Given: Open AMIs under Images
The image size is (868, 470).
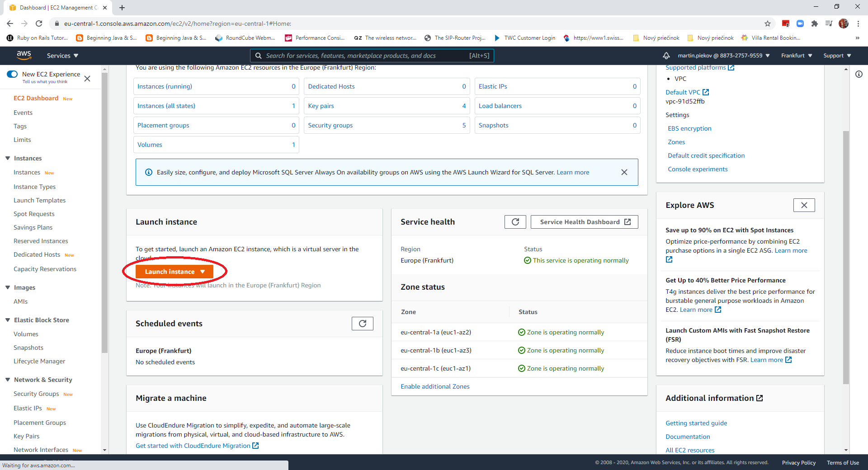Looking at the screenshot, I should [20, 301].
